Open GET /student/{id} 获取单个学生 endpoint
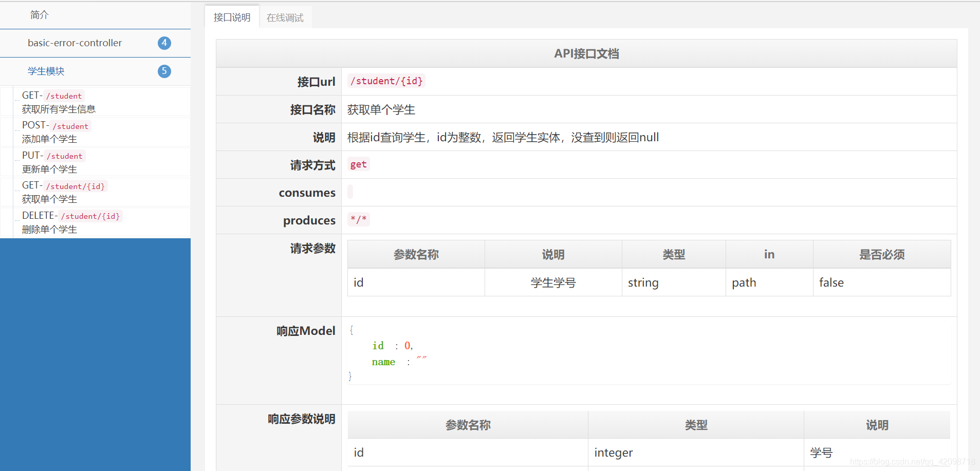This screenshot has height=471, width=980. point(95,192)
